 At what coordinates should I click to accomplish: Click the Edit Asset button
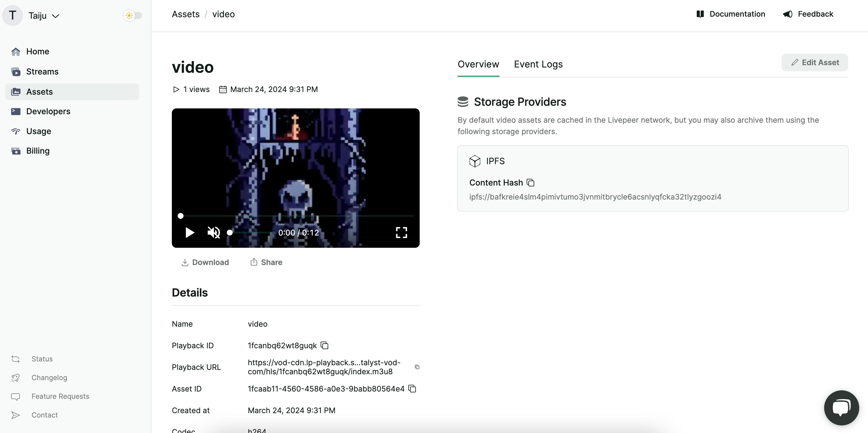[815, 62]
